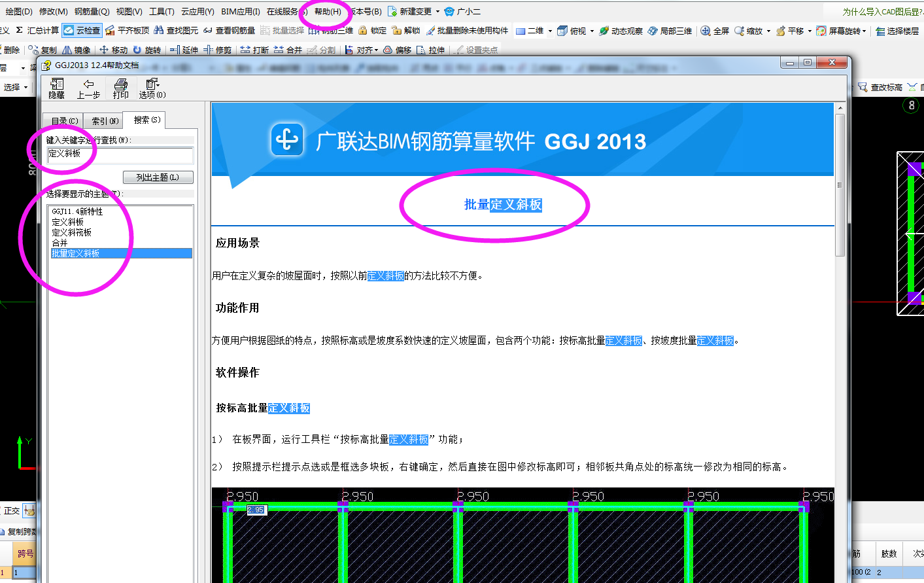This screenshot has width=924, height=583.
Task: Activate 动态观察 orbit view icon
Action: 604,31
